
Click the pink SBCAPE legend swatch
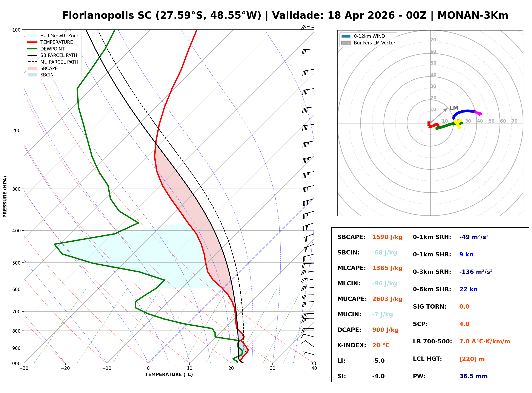[32, 68]
